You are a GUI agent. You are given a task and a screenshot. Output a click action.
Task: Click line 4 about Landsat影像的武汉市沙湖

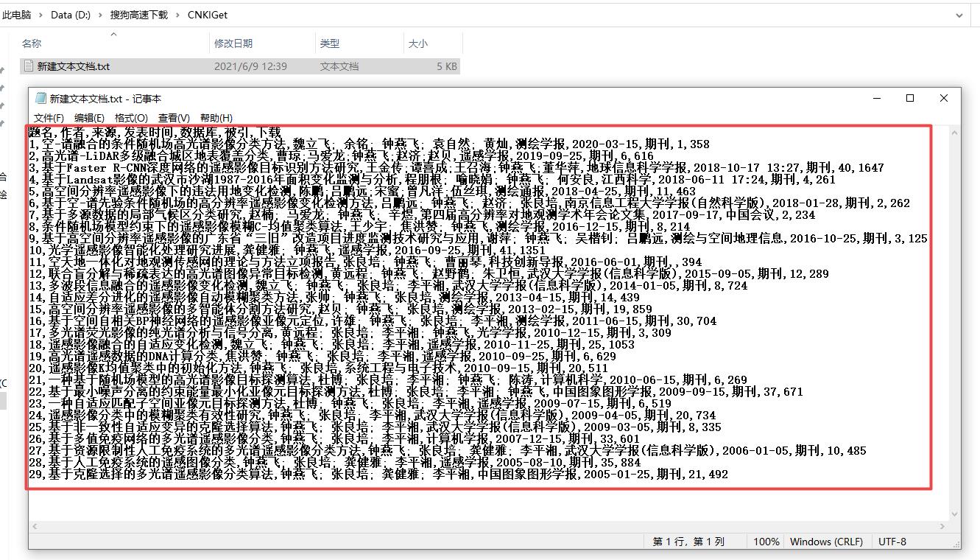432,180
